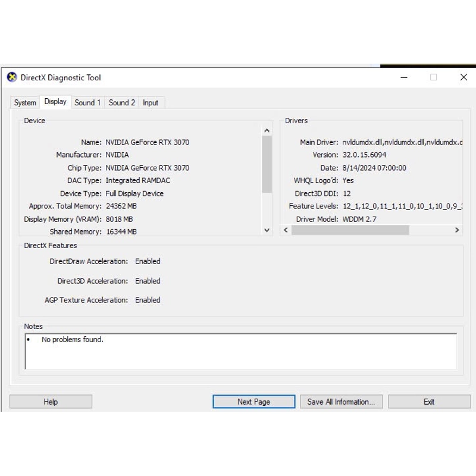Click the Exit button
The height and width of the screenshot is (476, 476).
coord(429,402)
